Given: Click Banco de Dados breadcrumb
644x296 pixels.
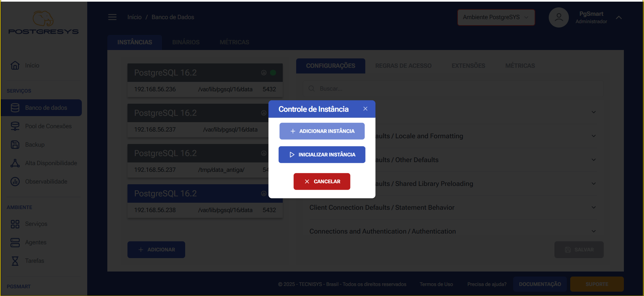Looking at the screenshot, I should (173, 17).
